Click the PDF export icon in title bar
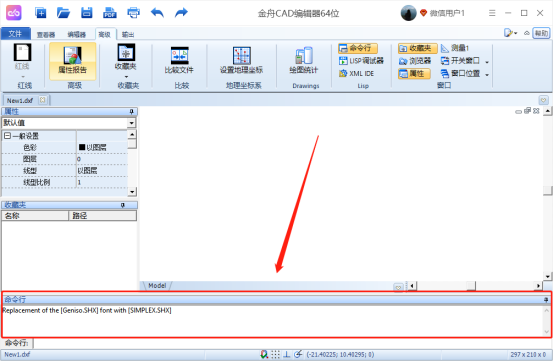This screenshot has height=361, width=554. (110, 13)
